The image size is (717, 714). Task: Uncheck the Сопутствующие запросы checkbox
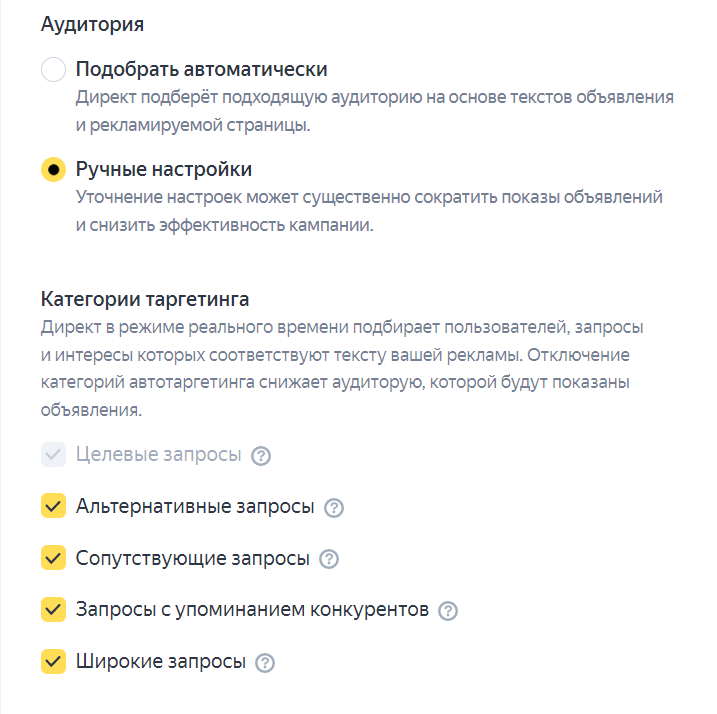click(53, 558)
